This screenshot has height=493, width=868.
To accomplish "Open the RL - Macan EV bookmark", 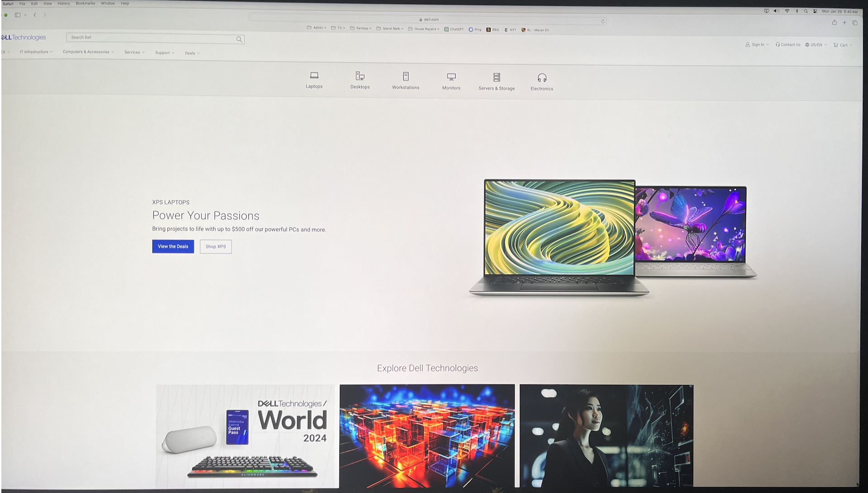I will 535,30.
